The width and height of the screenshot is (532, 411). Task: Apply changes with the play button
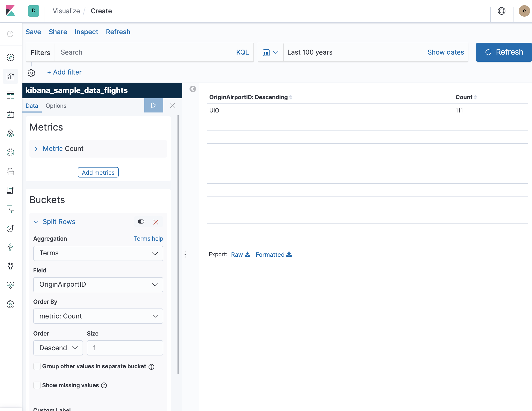tap(154, 106)
